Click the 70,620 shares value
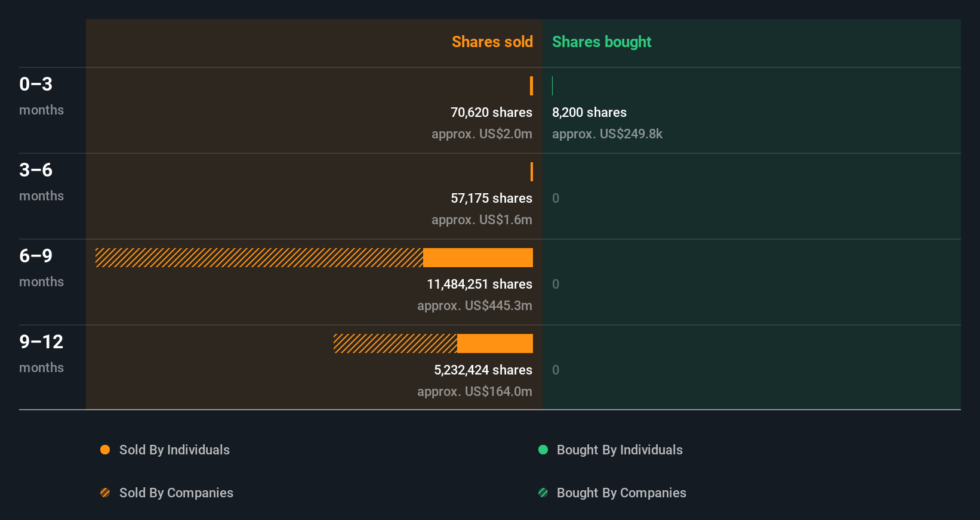The height and width of the screenshot is (520, 980). [x=491, y=112]
